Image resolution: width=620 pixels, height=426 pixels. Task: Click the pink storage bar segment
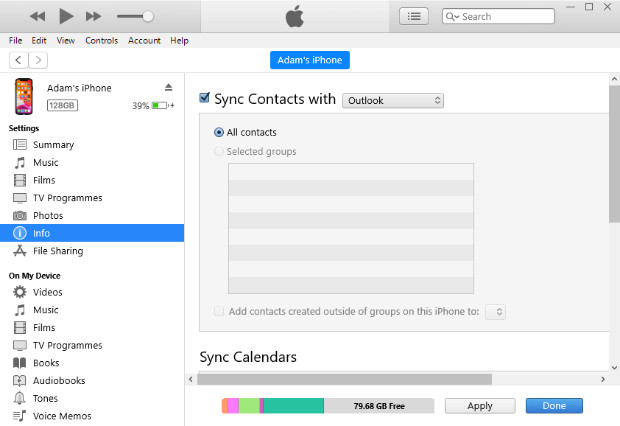[234, 406]
